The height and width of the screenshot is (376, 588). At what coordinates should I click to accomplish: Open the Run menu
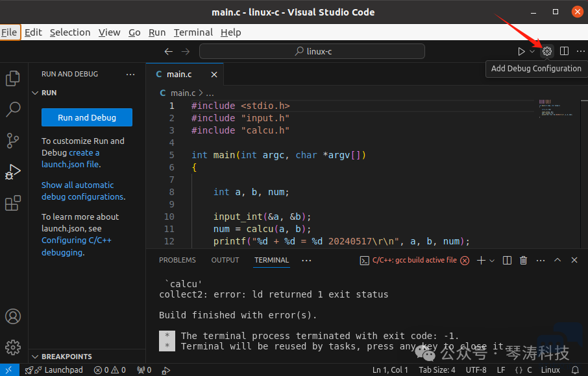coord(157,32)
